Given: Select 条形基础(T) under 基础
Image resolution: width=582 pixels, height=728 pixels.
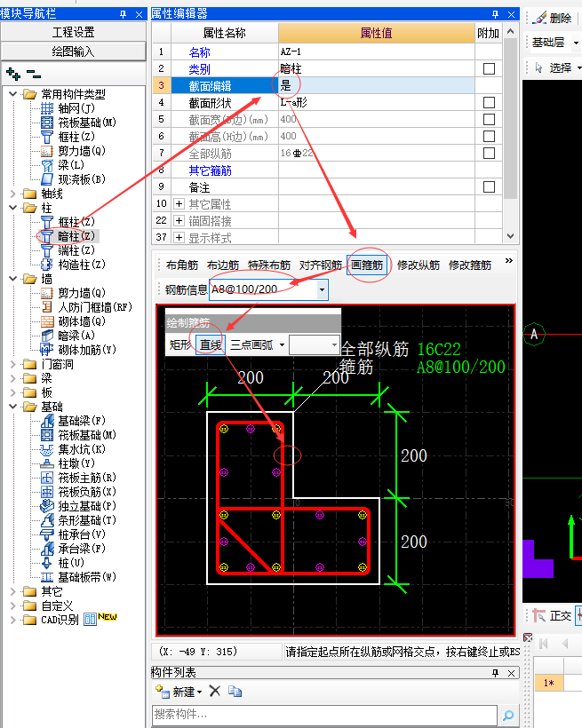Looking at the screenshot, I should [87, 520].
